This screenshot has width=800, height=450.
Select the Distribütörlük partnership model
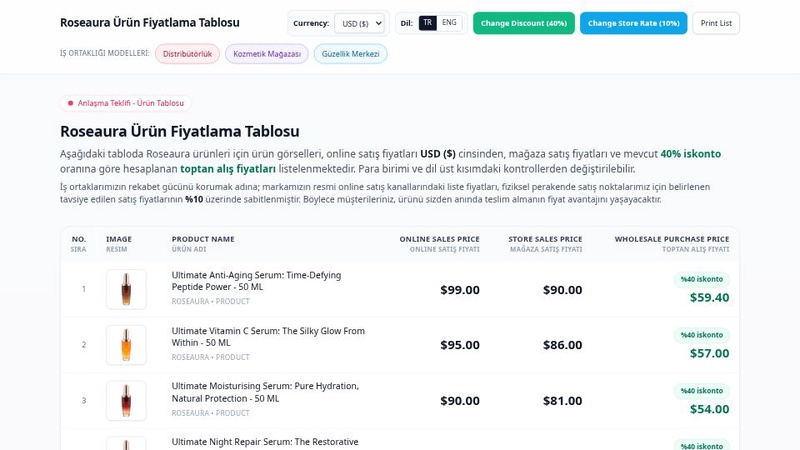[x=187, y=54]
